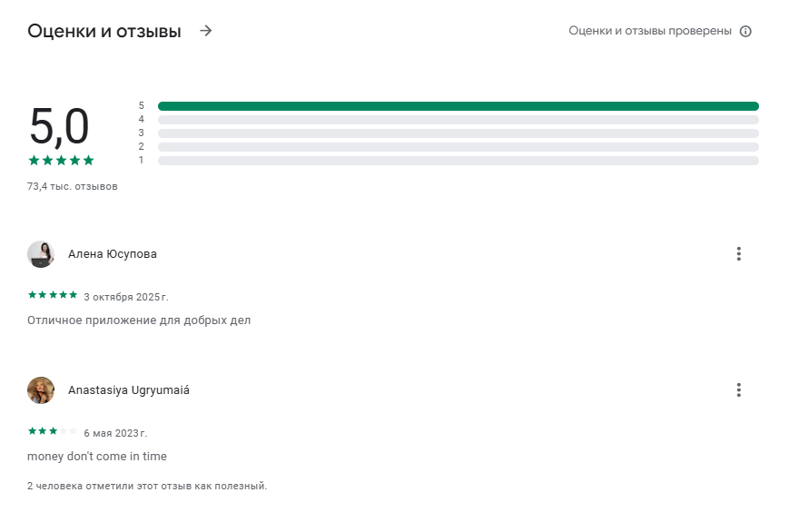The width and height of the screenshot is (789, 532).
Task: Click the reviewer name Anastasiya Ugryumaiá
Action: tap(129, 390)
